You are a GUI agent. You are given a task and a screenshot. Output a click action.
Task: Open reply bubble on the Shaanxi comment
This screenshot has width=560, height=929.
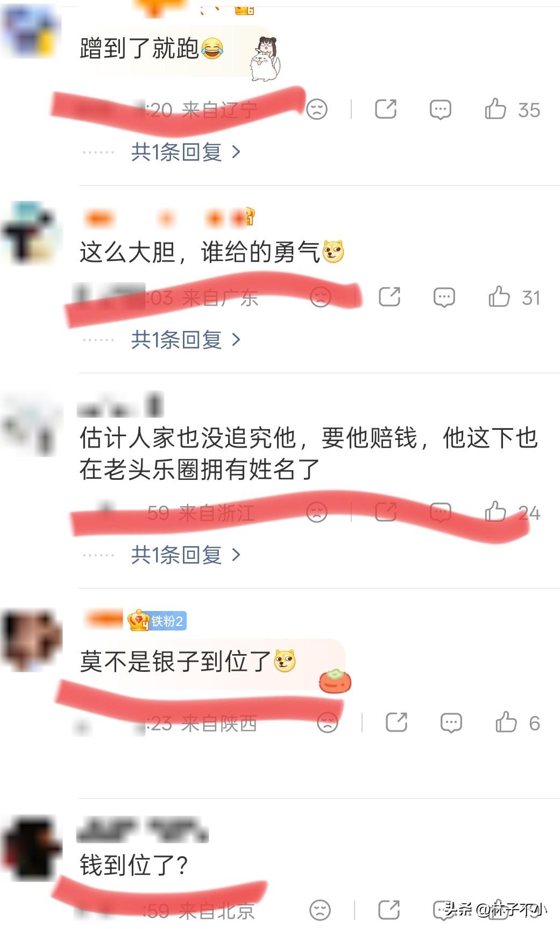(x=451, y=723)
